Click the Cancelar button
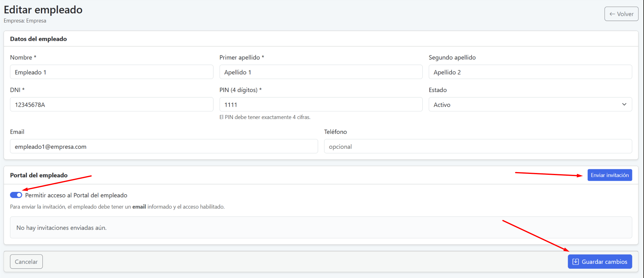This screenshot has height=278, width=644. click(26, 262)
